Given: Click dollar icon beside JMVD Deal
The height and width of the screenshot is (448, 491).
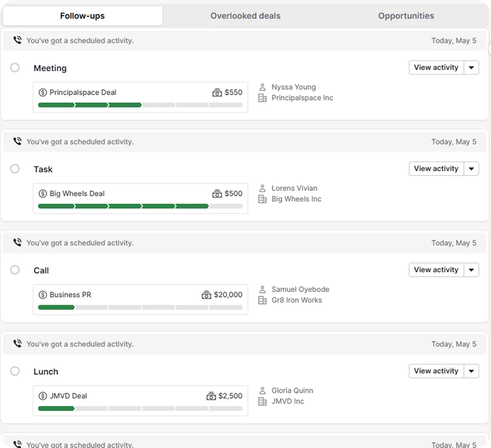Looking at the screenshot, I should 43,396.
